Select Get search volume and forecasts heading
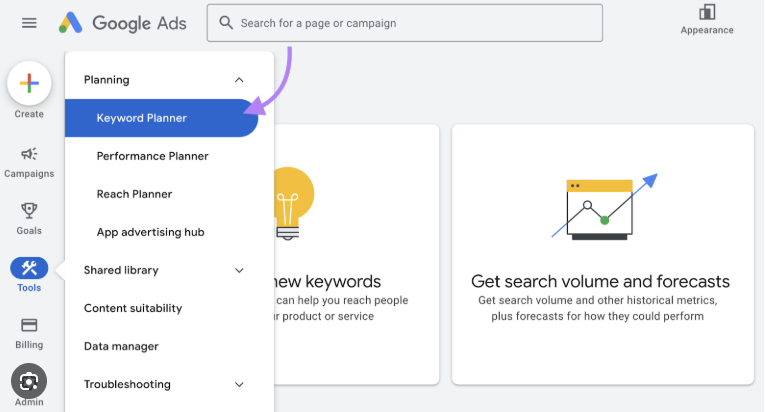765x412 pixels. [x=601, y=282]
